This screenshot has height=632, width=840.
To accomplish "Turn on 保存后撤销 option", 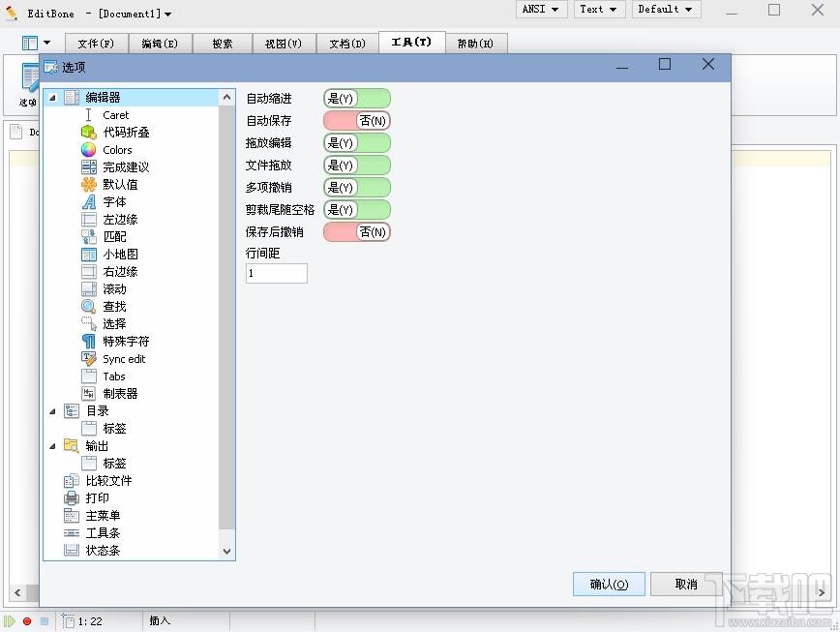I will [x=357, y=231].
